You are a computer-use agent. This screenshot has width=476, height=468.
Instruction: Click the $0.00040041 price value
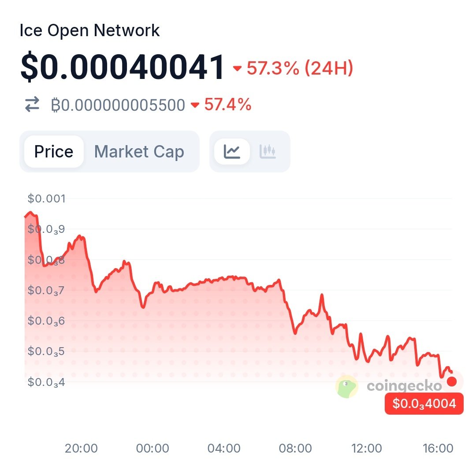(123, 67)
